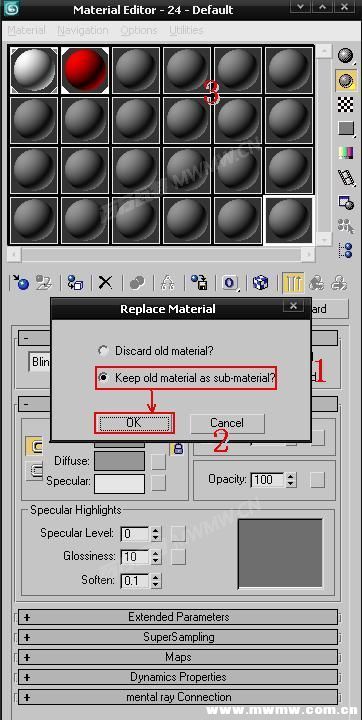This screenshot has width=362, height=720.
Task: Click OK in Replace Material dialog
Action: (x=134, y=422)
